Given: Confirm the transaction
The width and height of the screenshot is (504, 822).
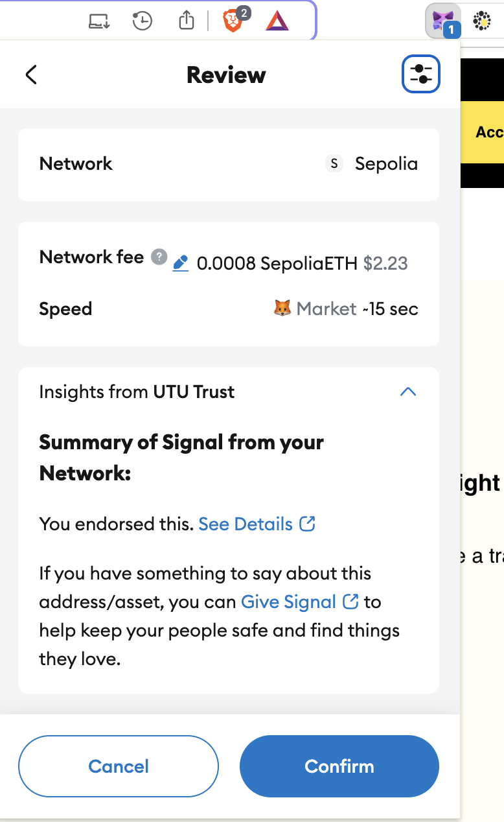Looking at the screenshot, I should click(339, 766).
